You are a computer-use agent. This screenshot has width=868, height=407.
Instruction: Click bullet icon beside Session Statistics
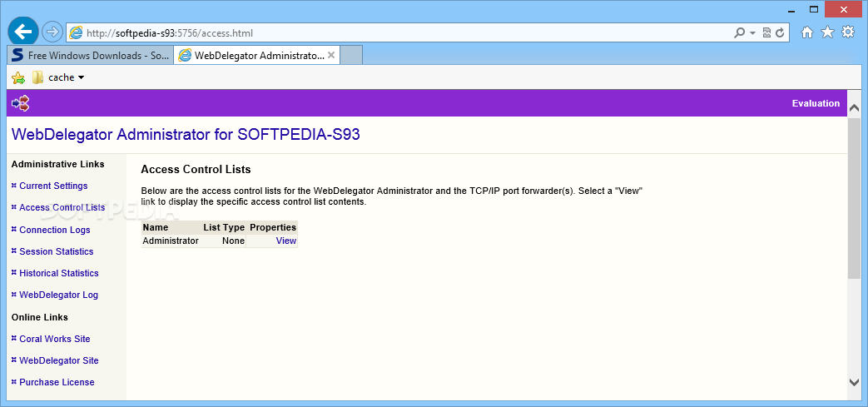point(14,251)
